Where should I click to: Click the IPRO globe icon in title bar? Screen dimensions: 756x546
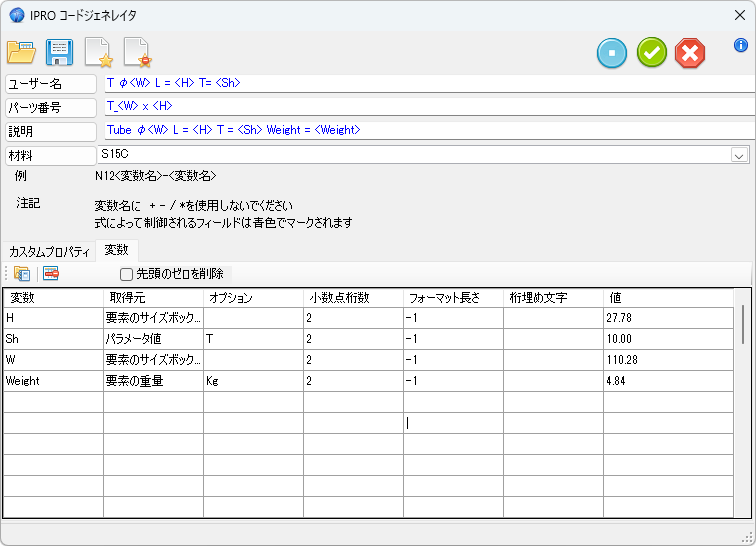click(16, 15)
